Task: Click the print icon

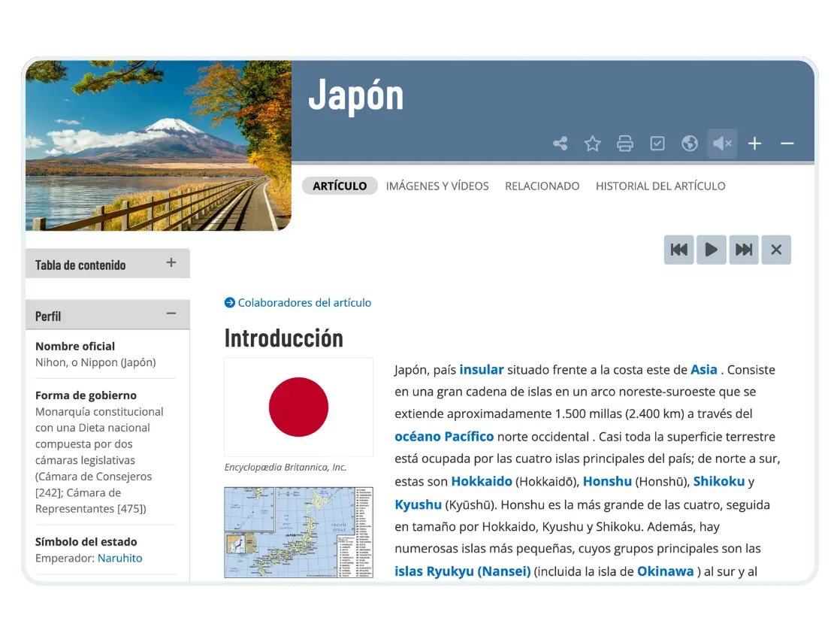Action: [624, 144]
